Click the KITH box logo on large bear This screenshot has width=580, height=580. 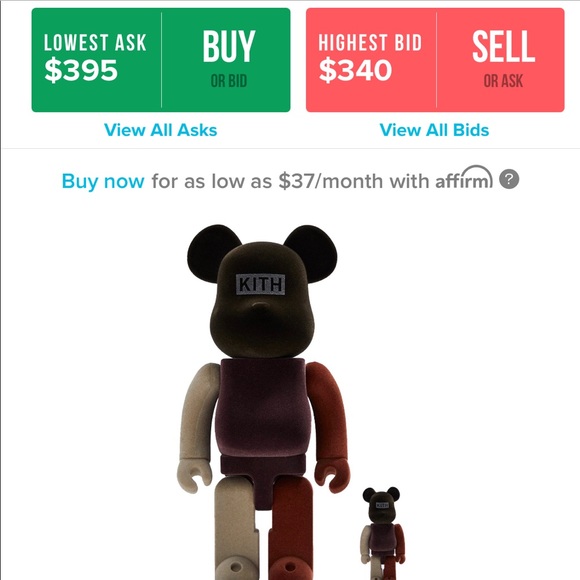pyautogui.click(x=260, y=284)
